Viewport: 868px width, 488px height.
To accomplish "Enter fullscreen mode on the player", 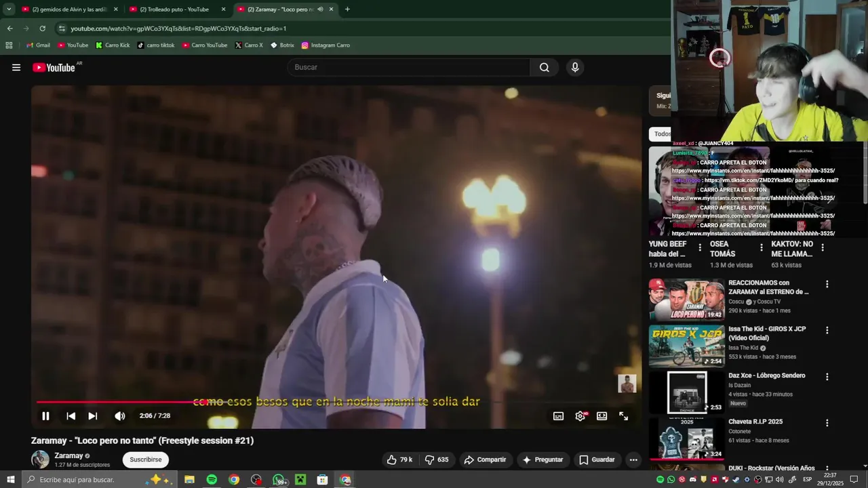I will coord(624,416).
